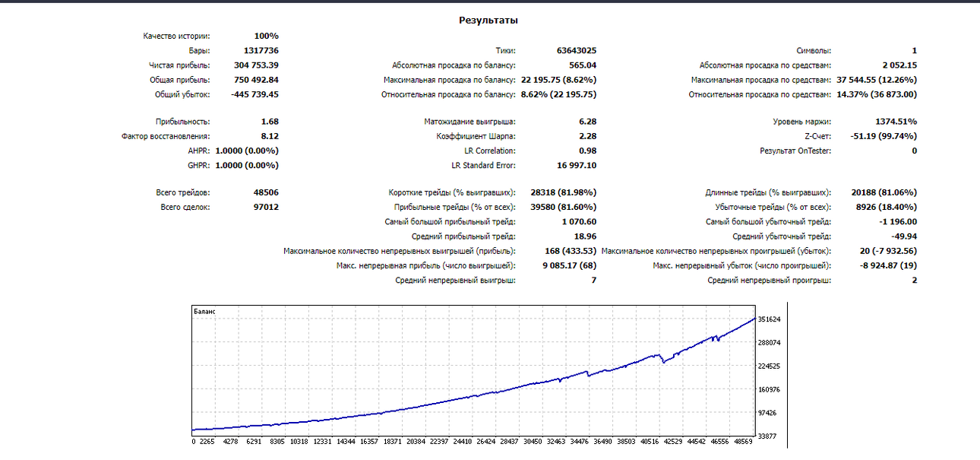Click the AHPR value 1.0000 (0.00%)
Screen dimensions: 980x460
coord(247,151)
